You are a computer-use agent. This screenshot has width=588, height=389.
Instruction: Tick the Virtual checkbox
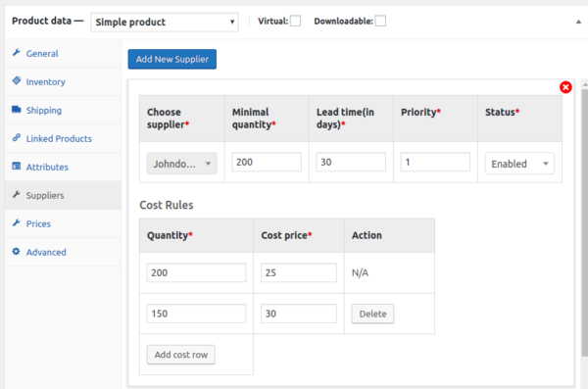pyautogui.click(x=296, y=21)
